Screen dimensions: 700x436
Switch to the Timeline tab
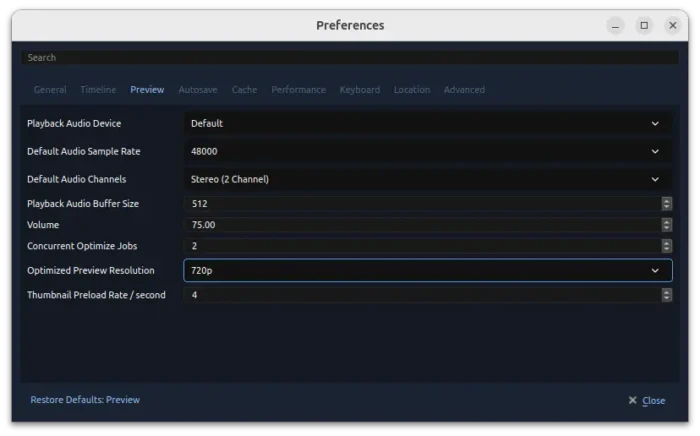click(98, 90)
